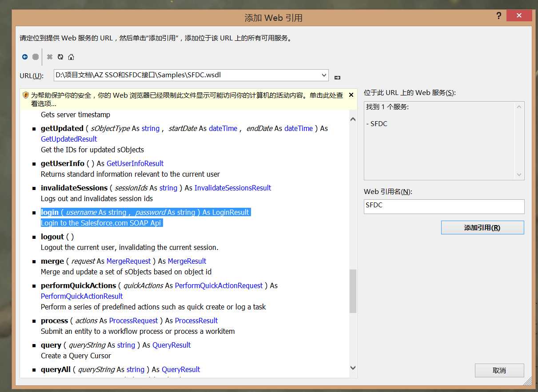Screen dimensions: 538x392
Task: Click string link in queryAll method
Action: tap(135, 369)
